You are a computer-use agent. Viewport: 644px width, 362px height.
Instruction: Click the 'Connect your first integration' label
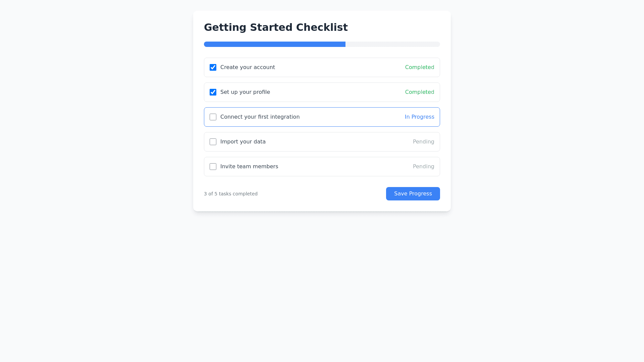click(260, 117)
